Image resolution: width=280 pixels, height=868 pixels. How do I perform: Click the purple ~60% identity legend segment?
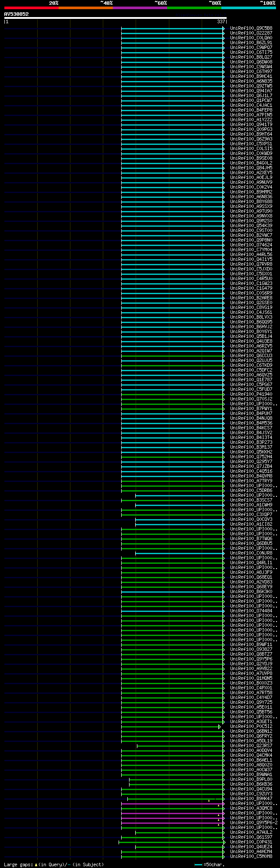pos(140,8)
